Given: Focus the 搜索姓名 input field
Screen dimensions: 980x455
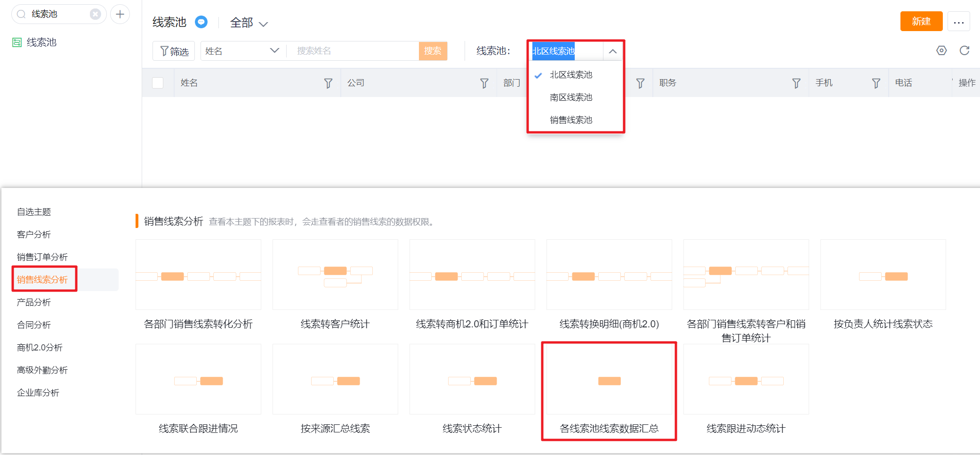Looking at the screenshot, I should pyautogui.click(x=353, y=51).
